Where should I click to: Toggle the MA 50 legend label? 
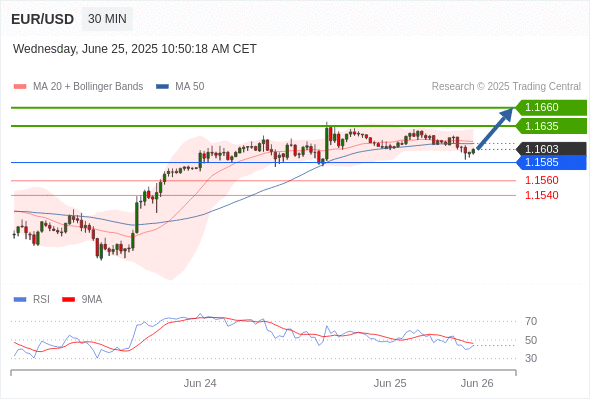(190, 87)
